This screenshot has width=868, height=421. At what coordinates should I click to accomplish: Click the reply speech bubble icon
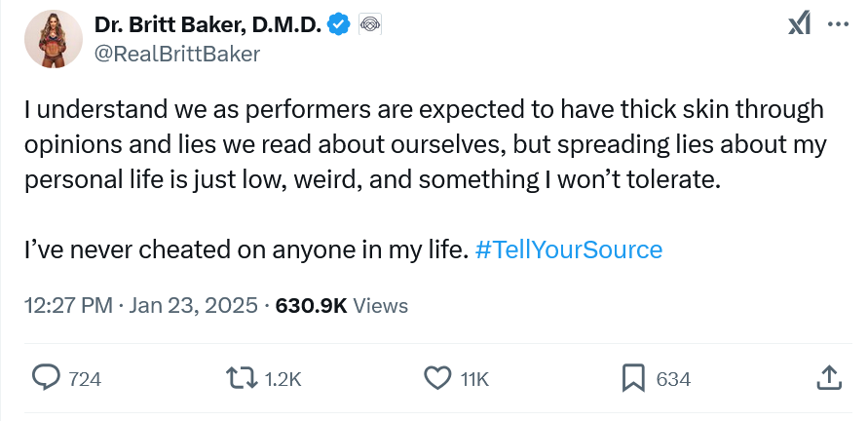(46, 379)
